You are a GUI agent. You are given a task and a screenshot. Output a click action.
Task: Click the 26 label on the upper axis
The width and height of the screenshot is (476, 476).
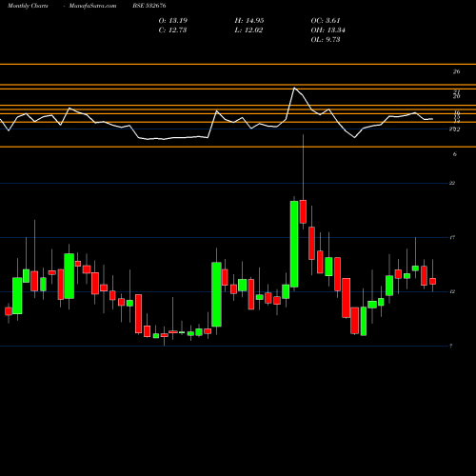point(456,71)
